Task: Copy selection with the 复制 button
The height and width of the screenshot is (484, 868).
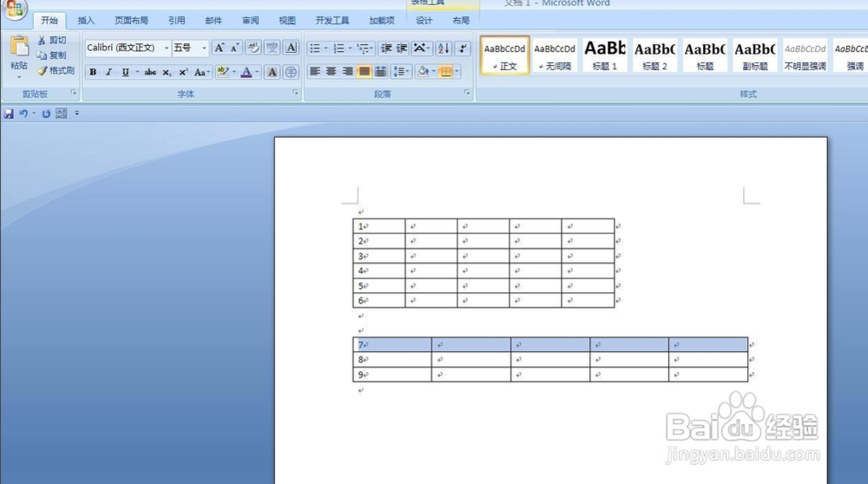Action: point(51,56)
